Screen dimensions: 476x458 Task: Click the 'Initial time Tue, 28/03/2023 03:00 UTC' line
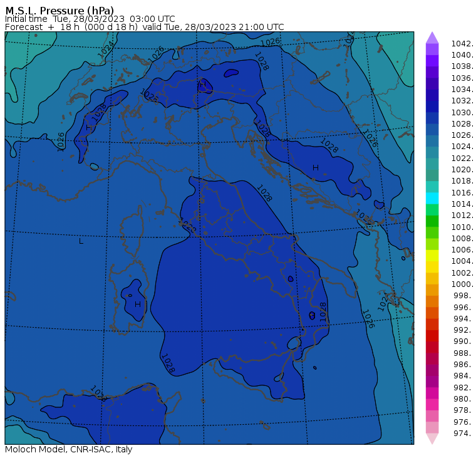90,19
